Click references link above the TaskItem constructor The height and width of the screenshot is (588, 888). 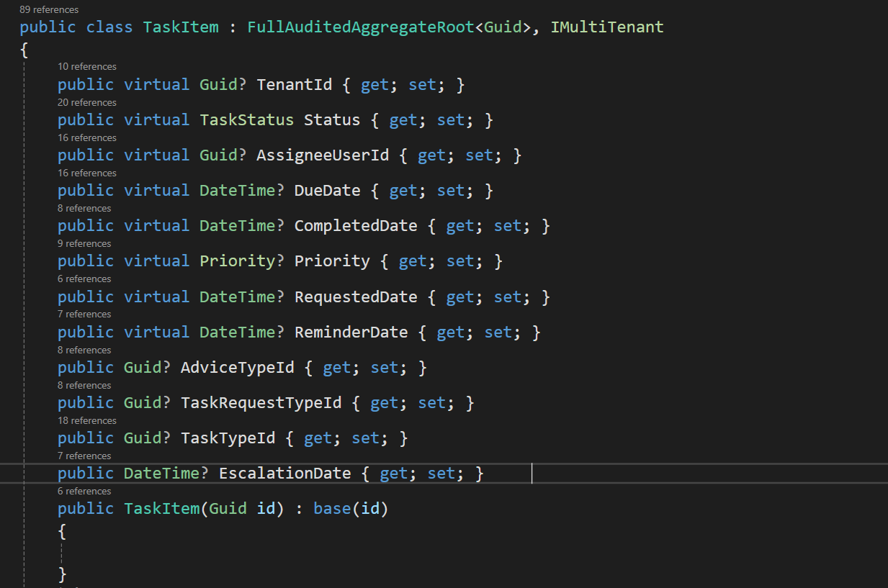84,491
